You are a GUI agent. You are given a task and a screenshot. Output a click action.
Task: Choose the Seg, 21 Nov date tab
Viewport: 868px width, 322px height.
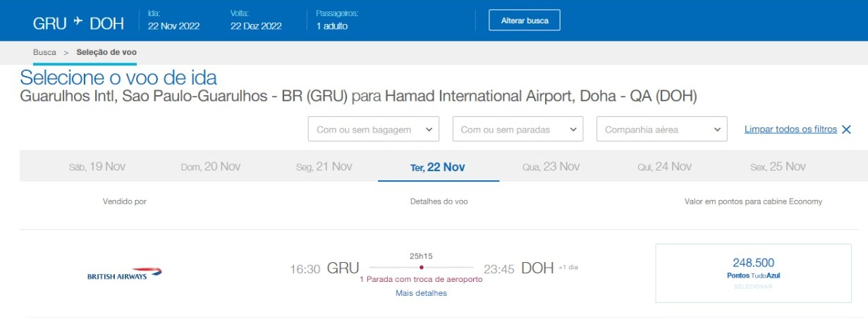pyautogui.click(x=324, y=167)
